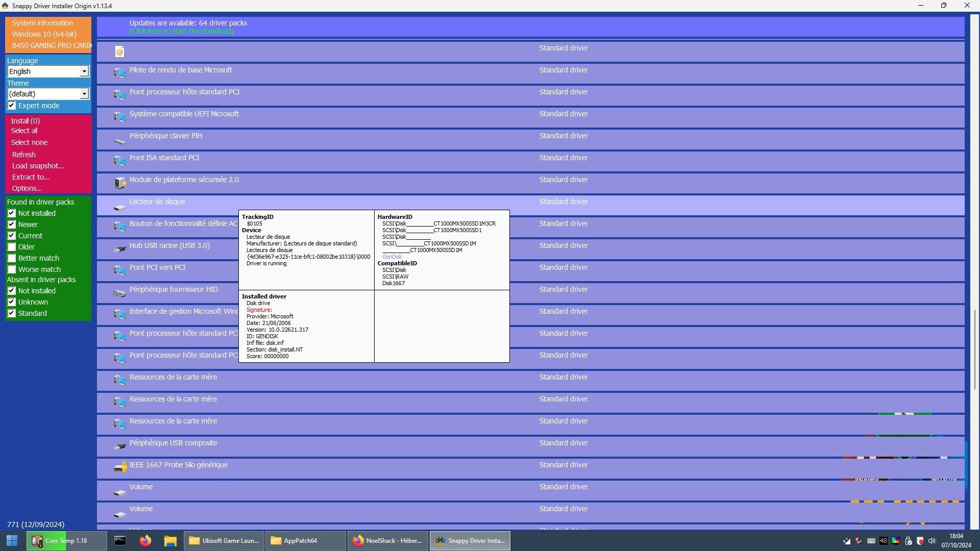Toggle Expert mode checkbox

[x=12, y=106]
